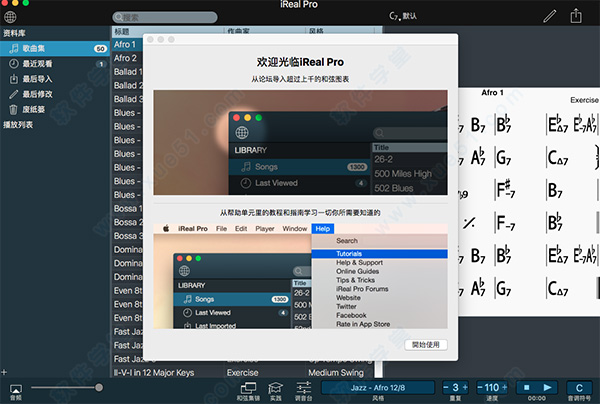This screenshot has width=600, height=404.
Task: Click the pencil edit icon
Action: tap(549, 16)
